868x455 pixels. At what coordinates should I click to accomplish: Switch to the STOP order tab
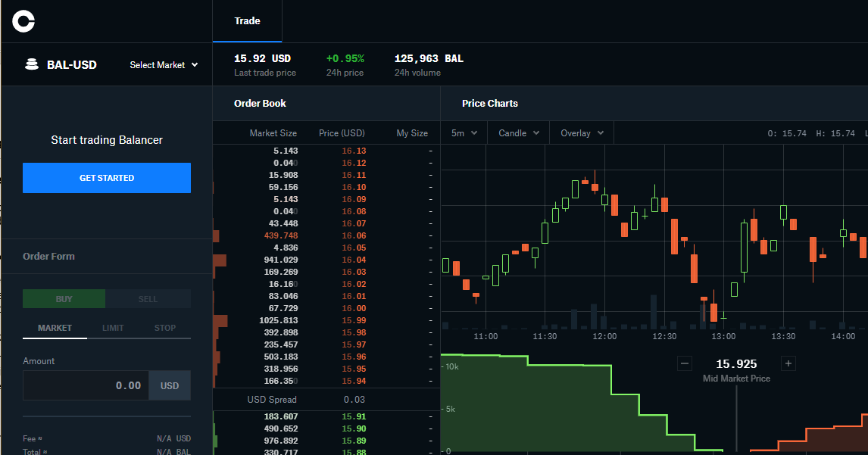pyautogui.click(x=164, y=327)
